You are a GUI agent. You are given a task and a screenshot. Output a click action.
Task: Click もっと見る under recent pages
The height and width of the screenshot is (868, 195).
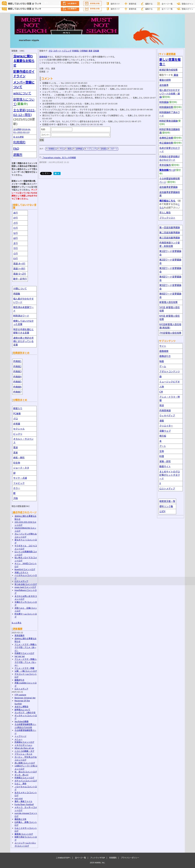17,623
